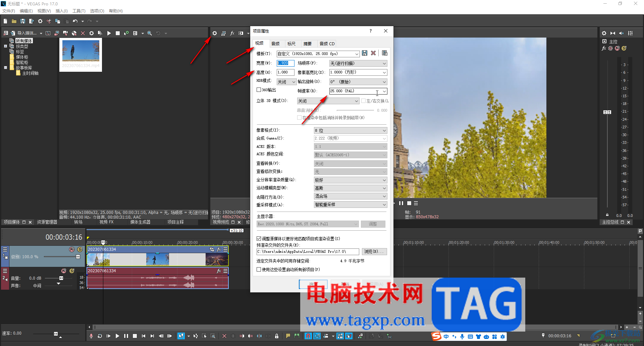
Task: Open the Template dropdown in Project Properties
Action: pos(318,54)
